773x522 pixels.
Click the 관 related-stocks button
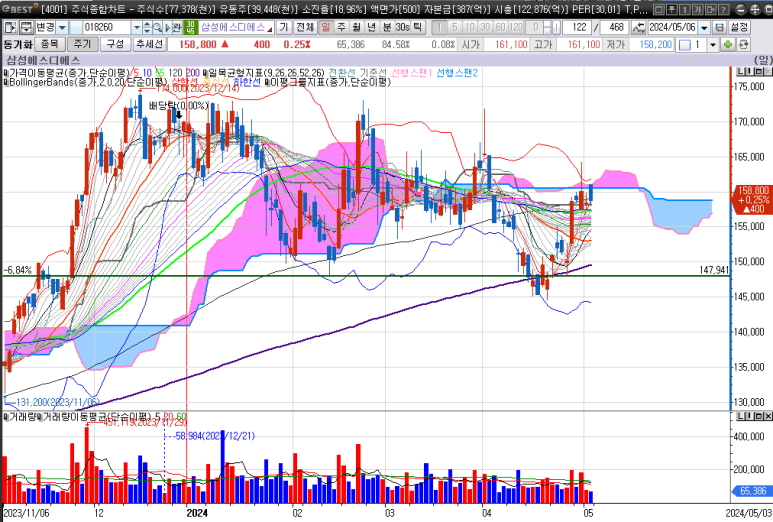click(176, 27)
